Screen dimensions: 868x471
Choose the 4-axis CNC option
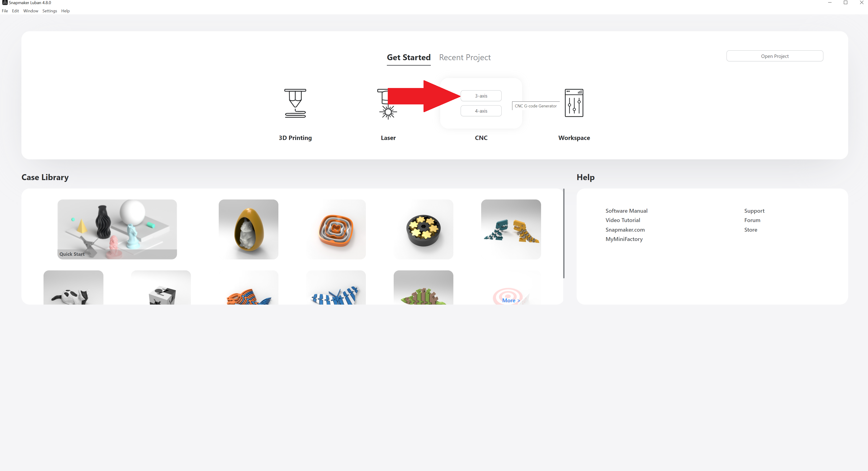tap(481, 111)
